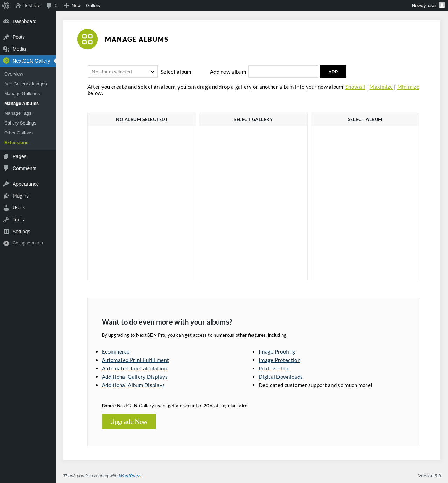448x483 pixels.
Task: Click the No Album Selected! column header
Action: pos(142,119)
